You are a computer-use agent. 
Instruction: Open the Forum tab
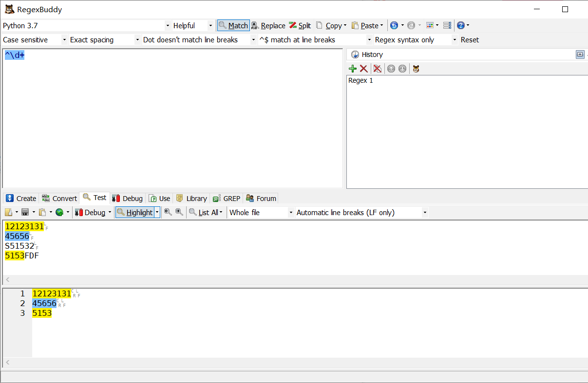[261, 198]
